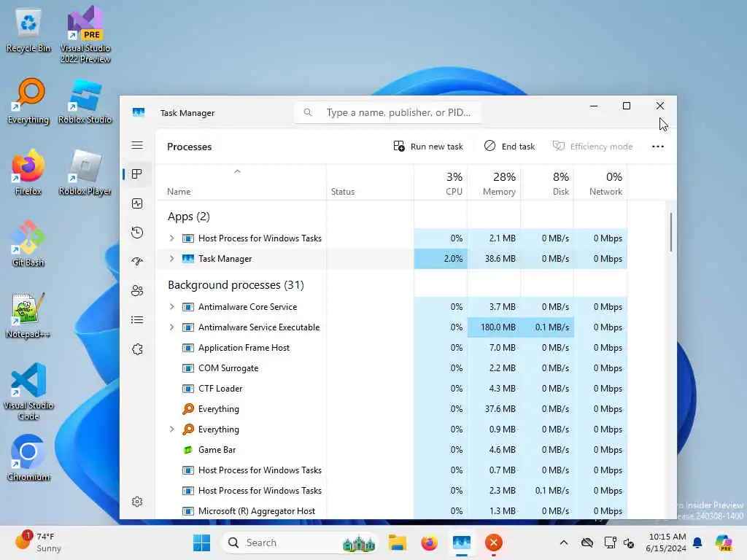The width and height of the screenshot is (747, 560).
Task: Focus the process search input field
Action: (387, 112)
